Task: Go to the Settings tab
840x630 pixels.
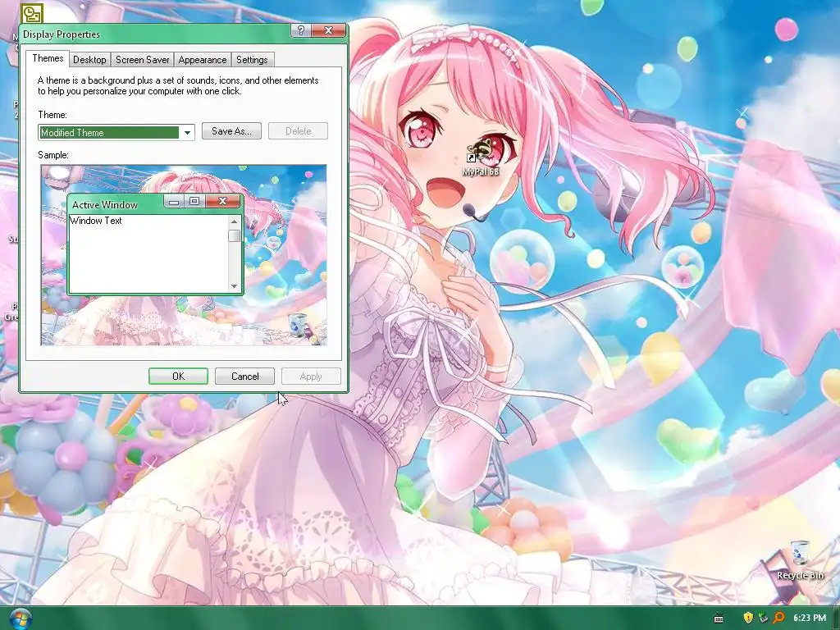Action: click(252, 59)
